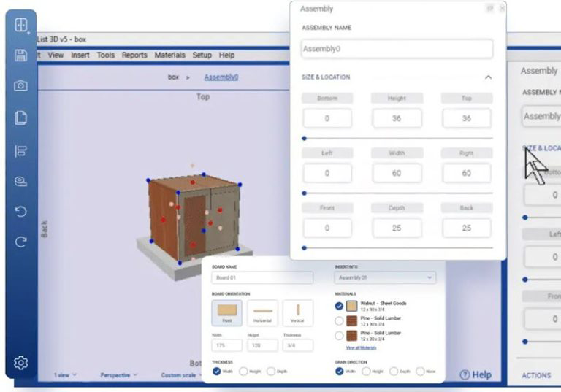561x392 pixels.
Task: Click the View all Materials link
Action: click(x=361, y=348)
